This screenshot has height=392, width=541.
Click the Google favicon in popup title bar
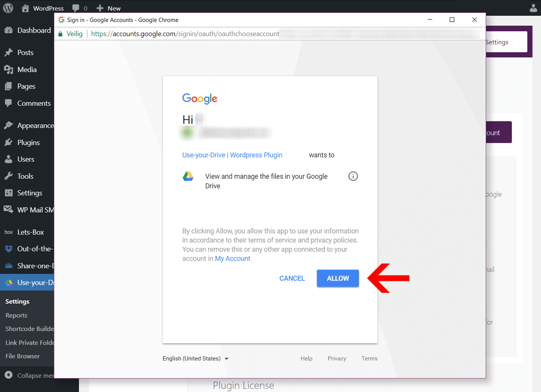click(x=61, y=19)
